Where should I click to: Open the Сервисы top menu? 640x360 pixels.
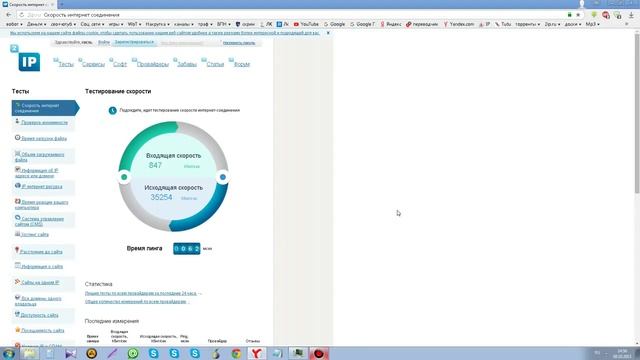tap(93, 64)
